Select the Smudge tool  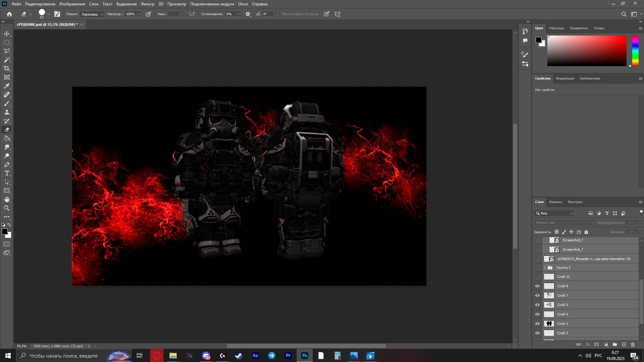7,147
